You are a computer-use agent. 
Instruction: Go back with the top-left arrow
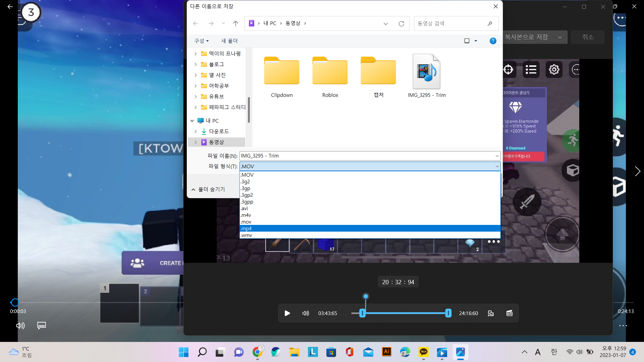tap(10, 6)
